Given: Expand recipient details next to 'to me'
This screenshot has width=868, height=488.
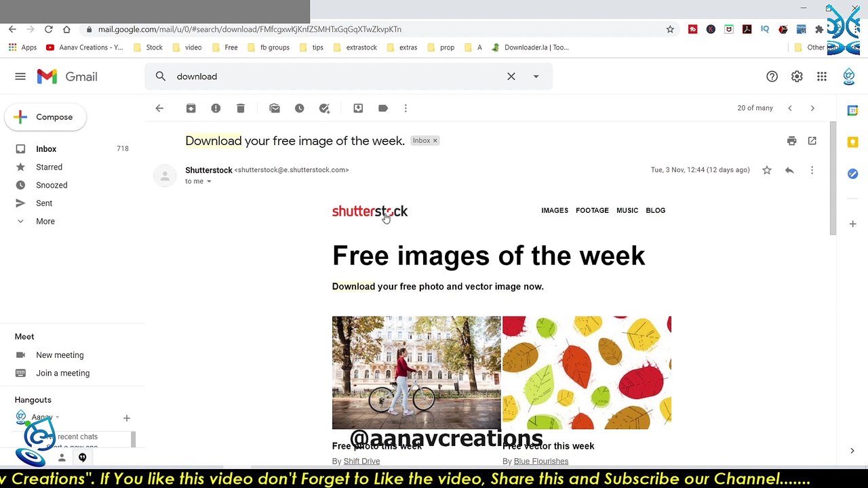Looking at the screenshot, I should click(x=209, y=182).
